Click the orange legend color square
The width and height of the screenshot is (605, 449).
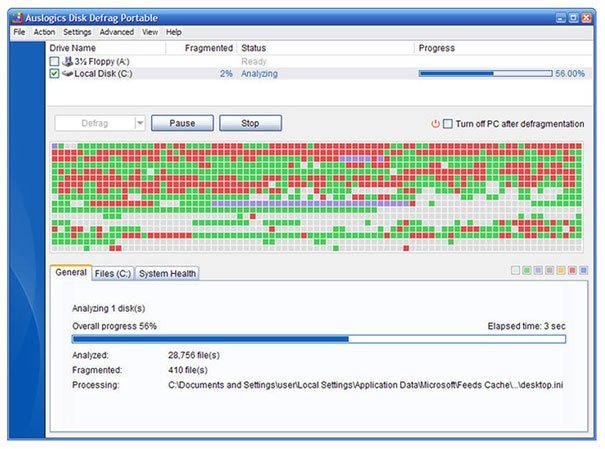pyautogui.click(x=561, y=270)
